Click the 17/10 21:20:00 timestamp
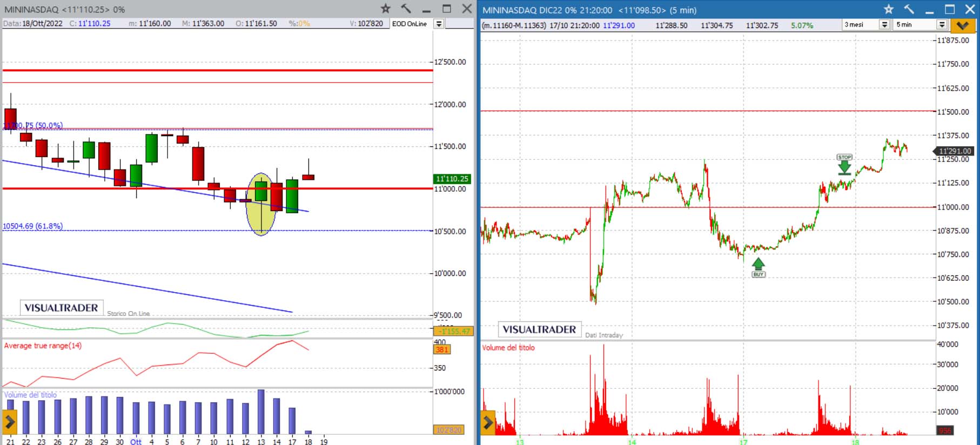The width and height of the screenshot is (980, 445). coord(574,25)
